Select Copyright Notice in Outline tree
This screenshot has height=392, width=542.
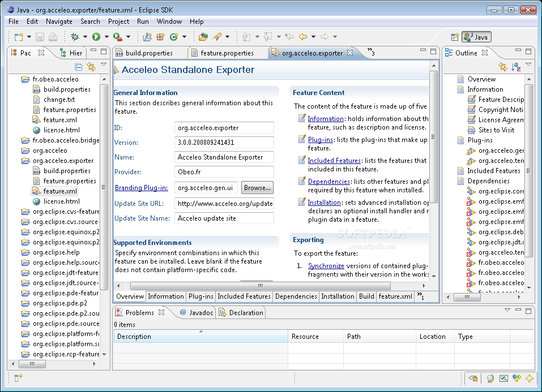[x=496, y=110]
